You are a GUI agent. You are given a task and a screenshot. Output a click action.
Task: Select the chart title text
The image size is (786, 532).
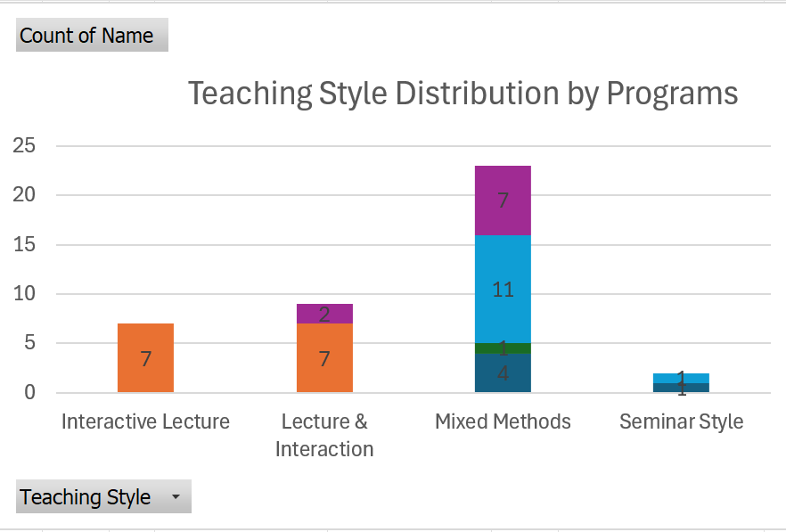pos(463,94)
